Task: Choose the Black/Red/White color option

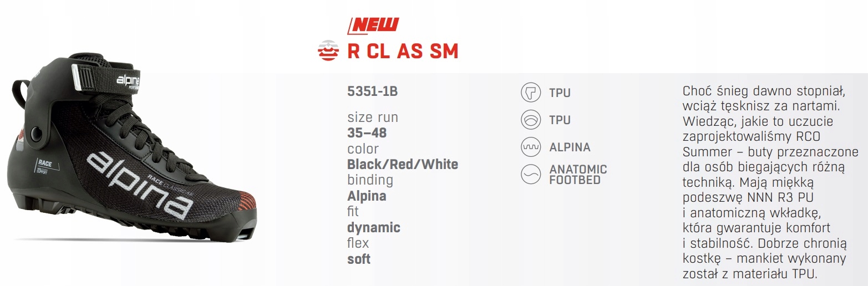Action: coord(402,165)
